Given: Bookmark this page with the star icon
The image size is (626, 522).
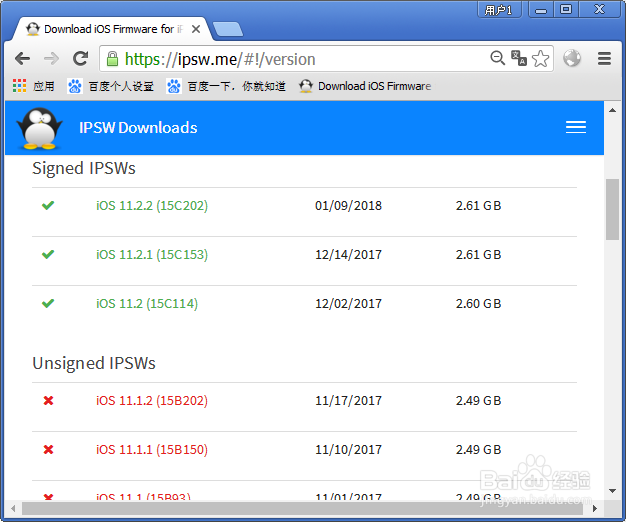Looking at the screenshot, I should pyautogui.click(x=540, y=59).
